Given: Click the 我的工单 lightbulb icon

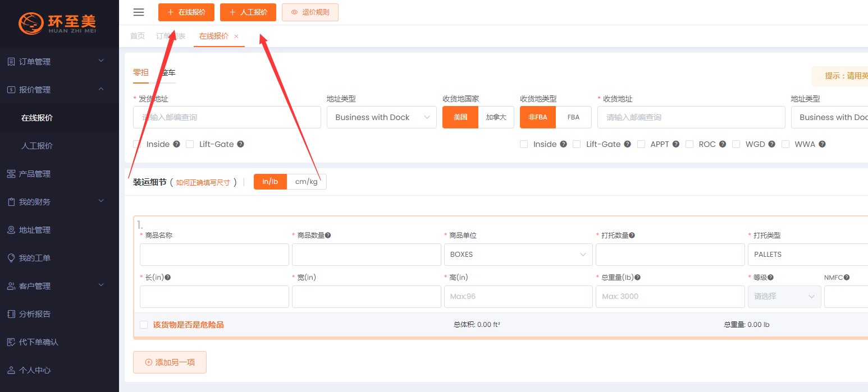Looking at the screenshot, I should [x=11, y=258].
